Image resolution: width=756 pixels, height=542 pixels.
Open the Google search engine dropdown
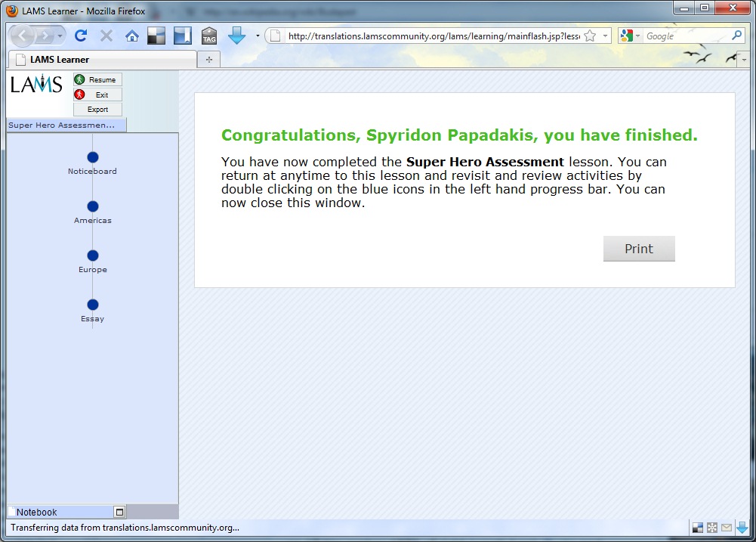[630, 36]
